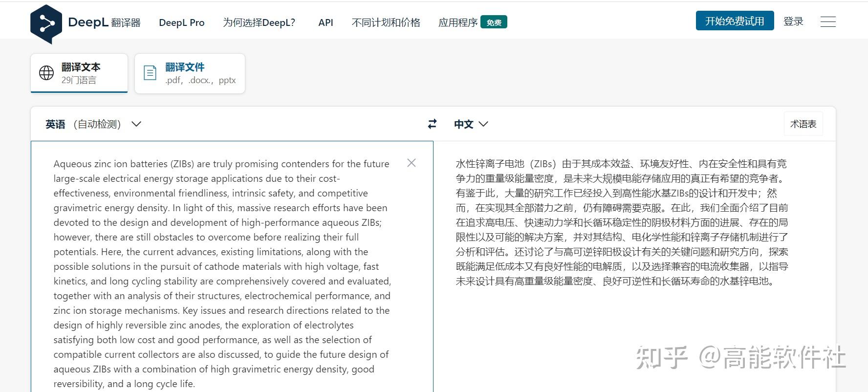Viewport: 868px width, 392px height.
Task: Swap languages with the arrows icon
Action: tap(432, 124)
